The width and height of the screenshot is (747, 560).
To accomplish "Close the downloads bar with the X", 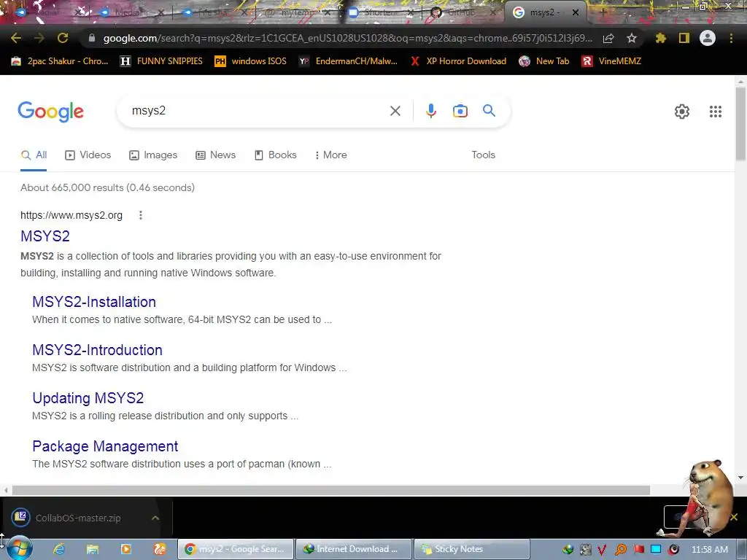I will 734,517.
